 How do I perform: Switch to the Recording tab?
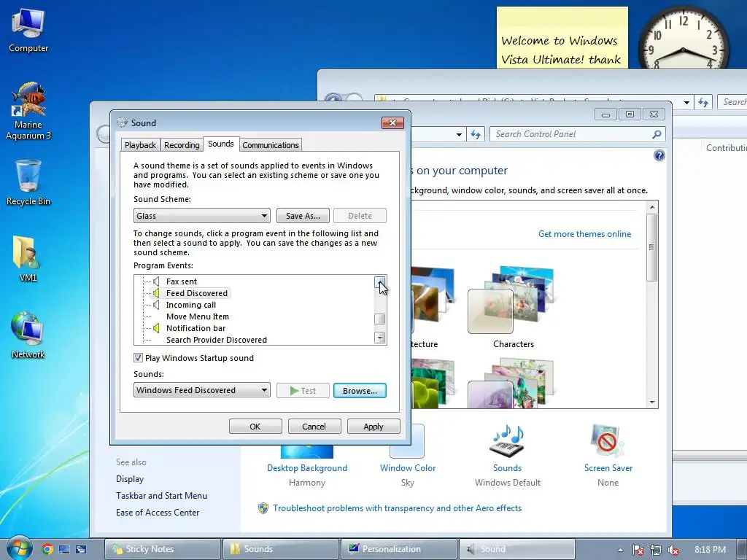182,145
